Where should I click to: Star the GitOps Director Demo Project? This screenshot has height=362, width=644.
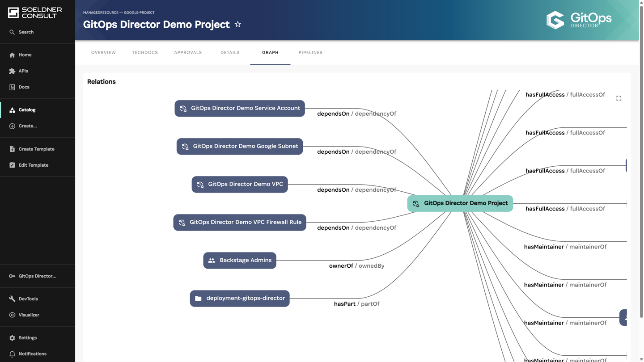pyautogui.click(x=238, y=25)
